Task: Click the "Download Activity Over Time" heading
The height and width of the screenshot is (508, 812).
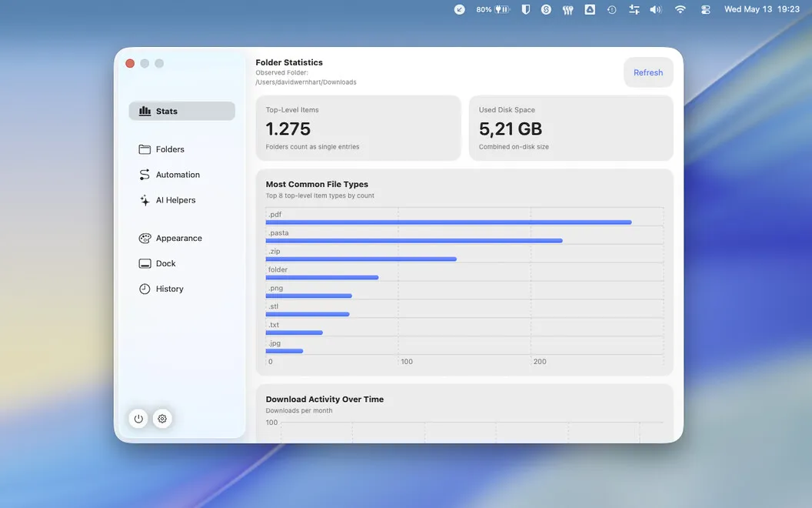Action: pos(324,399)
